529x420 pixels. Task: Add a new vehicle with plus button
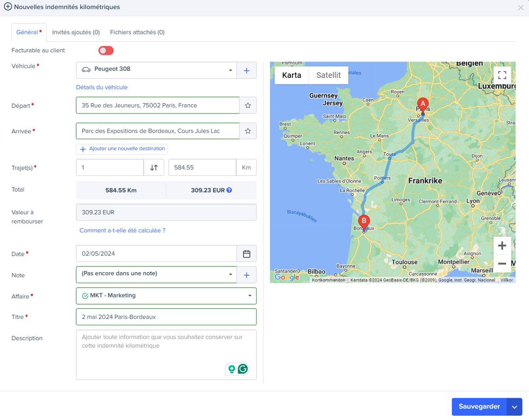click(x=246, y=70)
